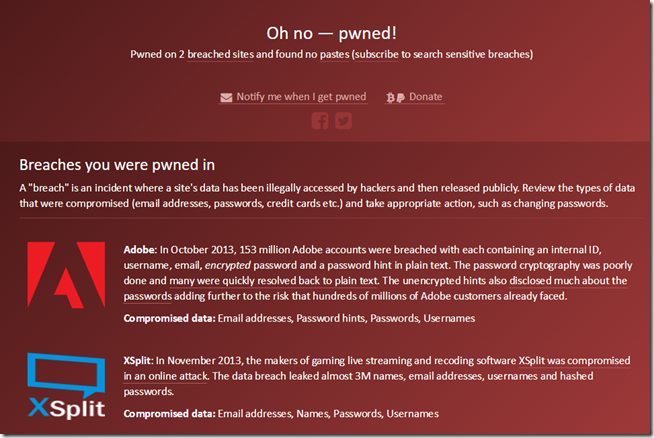This screenshot has height=438, width=654.
Task: Click the red Adobe logo
Action: 66,275
